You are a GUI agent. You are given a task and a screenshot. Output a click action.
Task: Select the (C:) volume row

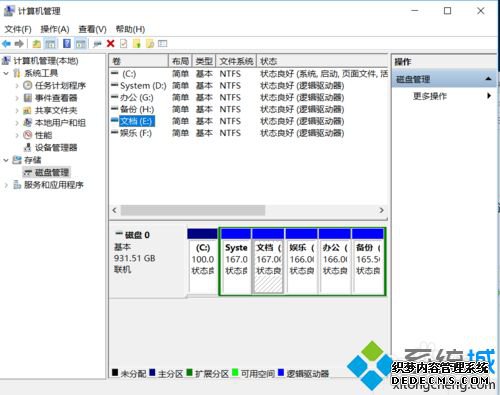(x=249, y=74)
